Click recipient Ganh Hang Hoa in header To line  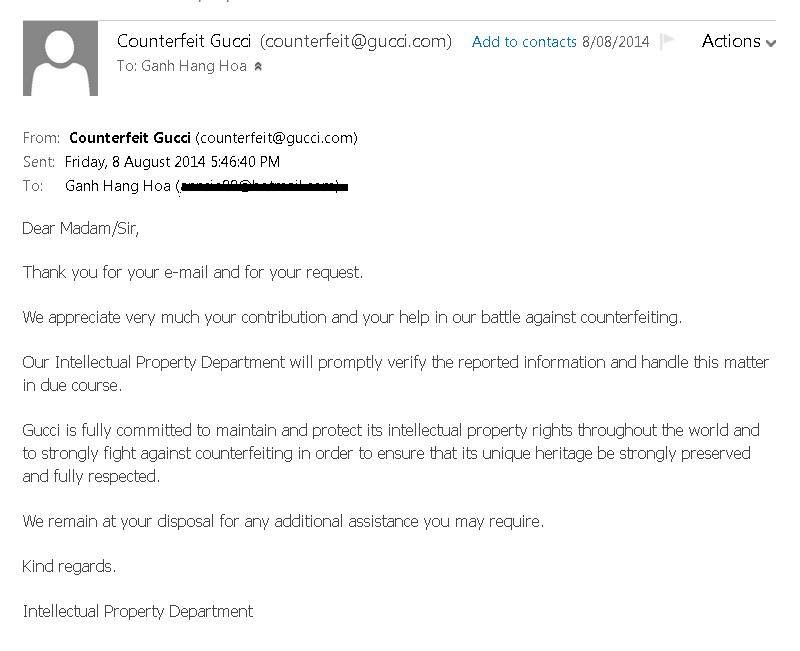(194, 66)
